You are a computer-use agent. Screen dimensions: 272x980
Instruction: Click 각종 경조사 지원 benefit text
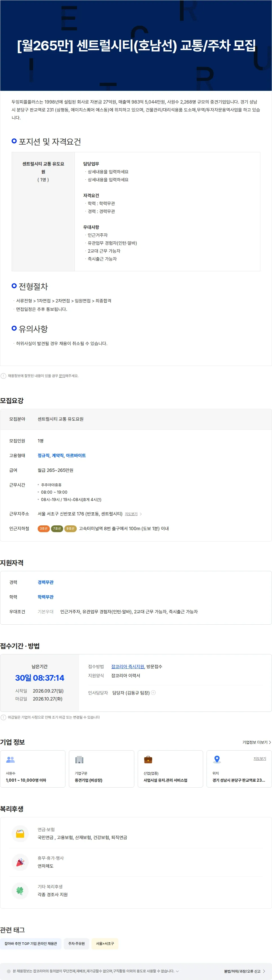(x=53, y=894)
